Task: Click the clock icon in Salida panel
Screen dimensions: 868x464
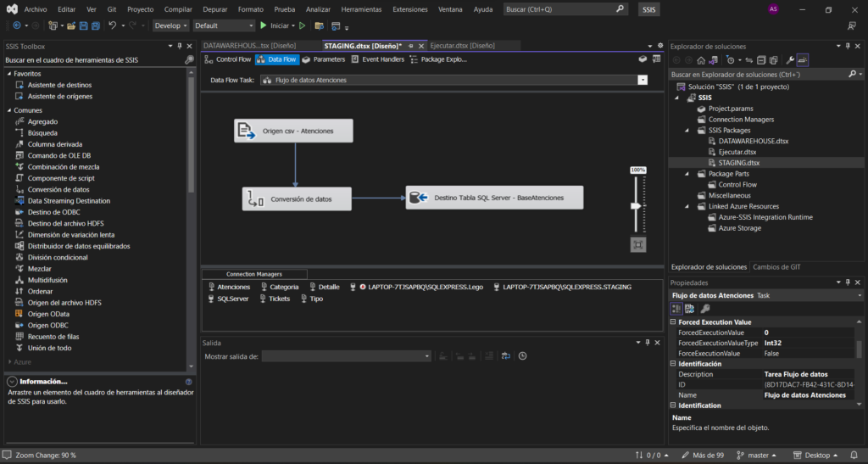Action: (x=522, y=356)
